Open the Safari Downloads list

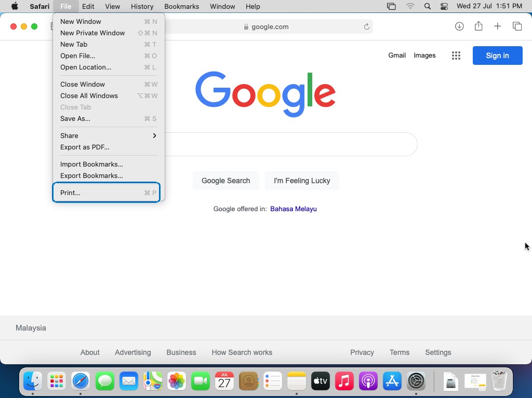tap(459, 26)
